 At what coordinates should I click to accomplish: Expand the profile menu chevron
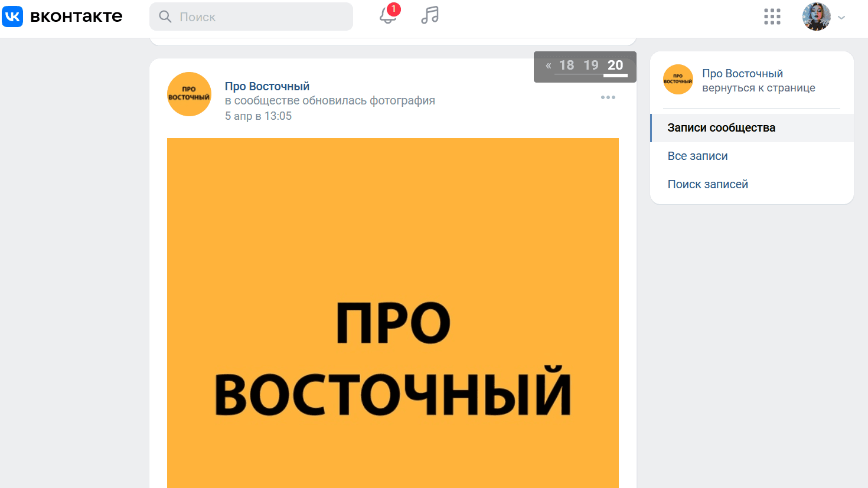click(841, 18)
